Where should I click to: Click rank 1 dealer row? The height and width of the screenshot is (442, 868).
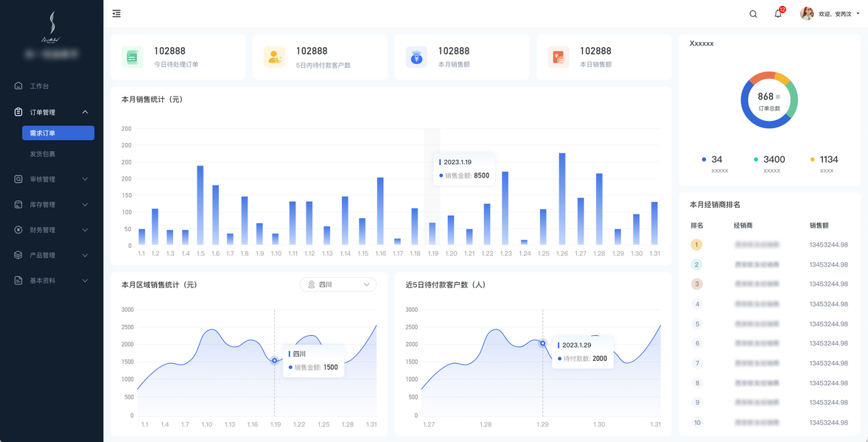769,245
